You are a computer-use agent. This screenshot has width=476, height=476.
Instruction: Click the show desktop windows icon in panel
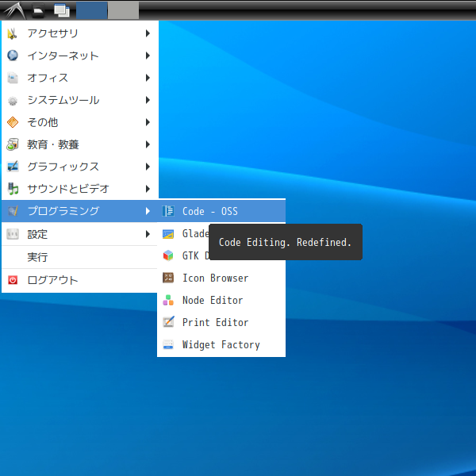[x=61, y=10]
